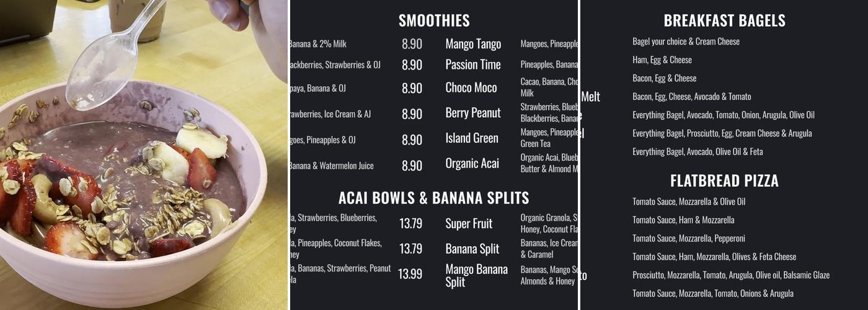Choose the Berry Peanut smoothie
This screenshot has width=868, height=310.
[x=473, y=113]
